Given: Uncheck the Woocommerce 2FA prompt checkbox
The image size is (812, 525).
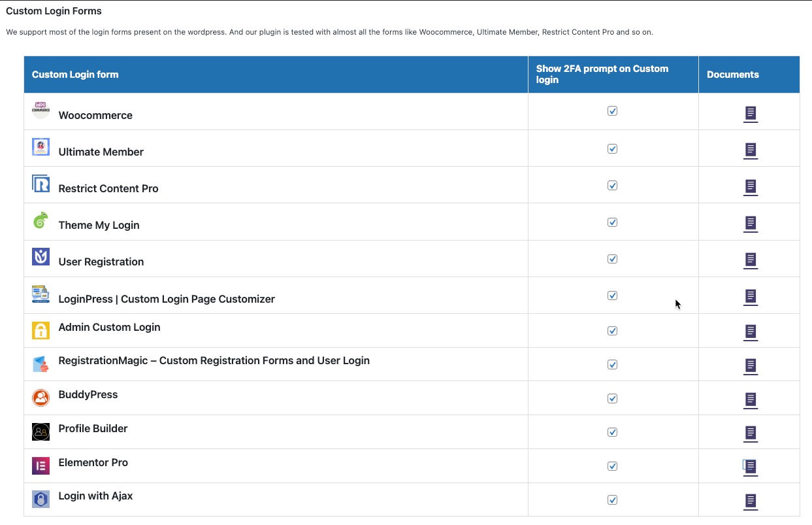Looking at the screenshot, I should tap(612, 111).
